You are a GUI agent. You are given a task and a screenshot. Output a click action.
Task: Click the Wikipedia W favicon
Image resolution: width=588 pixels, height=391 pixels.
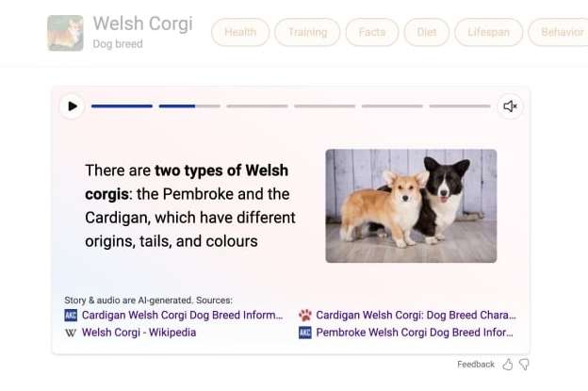coord(71,333)
